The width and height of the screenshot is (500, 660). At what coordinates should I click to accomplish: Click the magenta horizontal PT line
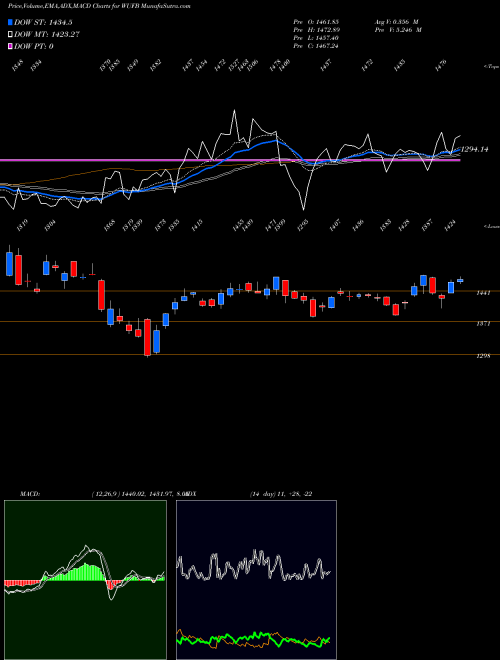[230, 160]
